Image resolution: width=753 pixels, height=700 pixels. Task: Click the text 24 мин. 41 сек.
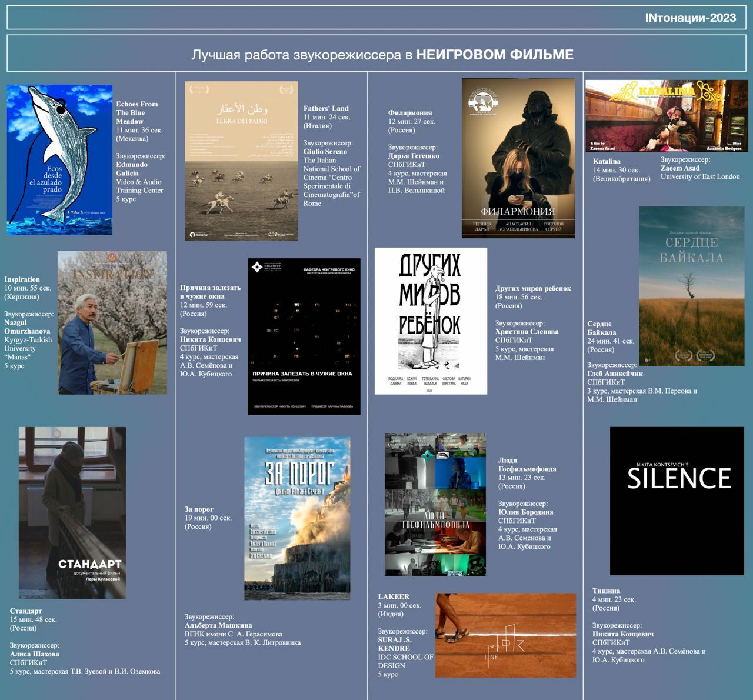611,341
